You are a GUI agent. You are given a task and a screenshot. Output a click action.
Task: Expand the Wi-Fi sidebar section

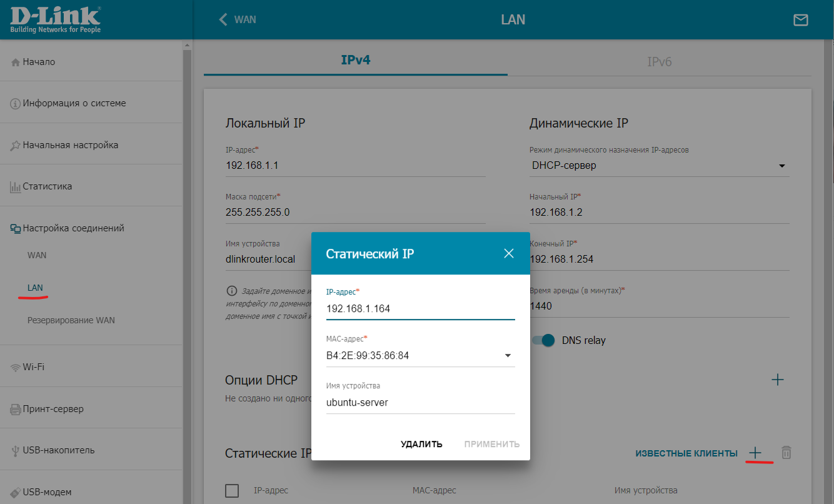coord(33,367)
